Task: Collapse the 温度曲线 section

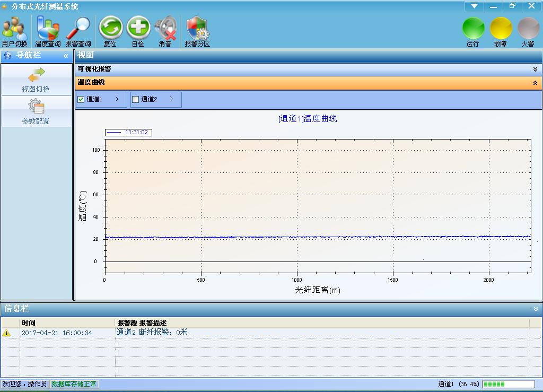Action: 535,83
